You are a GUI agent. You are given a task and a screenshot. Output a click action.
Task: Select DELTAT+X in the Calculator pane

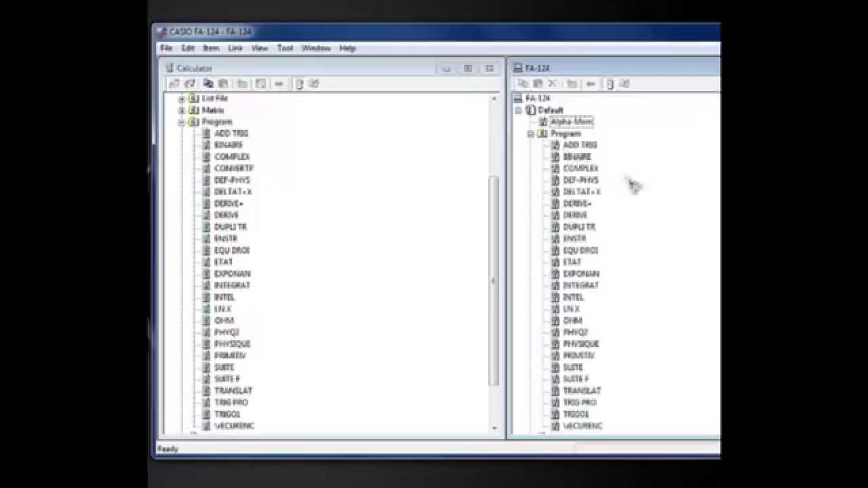233,192
